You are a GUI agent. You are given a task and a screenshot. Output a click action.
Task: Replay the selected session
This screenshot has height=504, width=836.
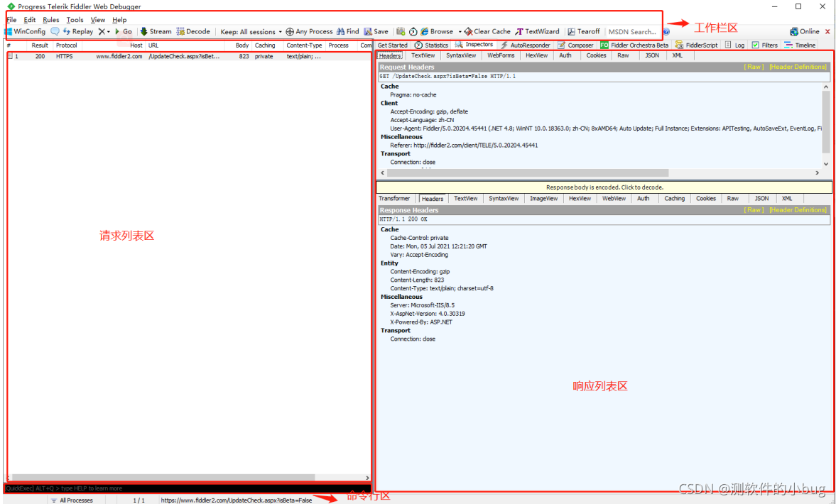pyautogui.click(x=78, y=31)
